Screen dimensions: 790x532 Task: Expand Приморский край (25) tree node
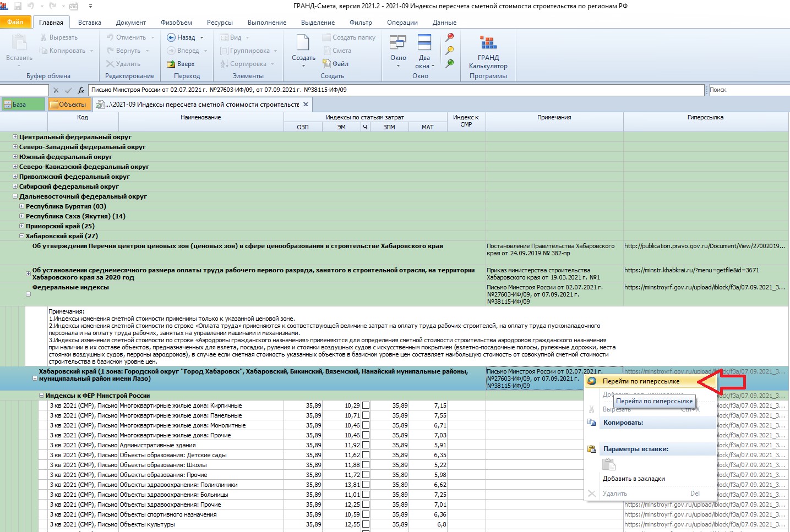click(x=22, y=226)
